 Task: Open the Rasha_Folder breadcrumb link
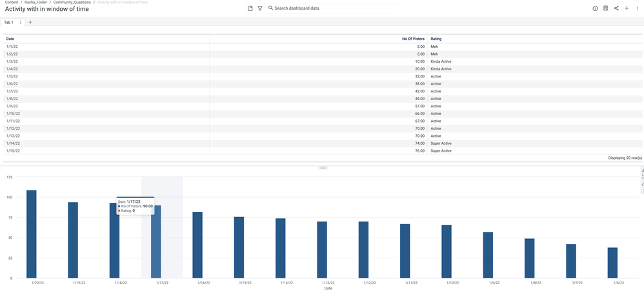pyautogui.click(x=35, y=3)
